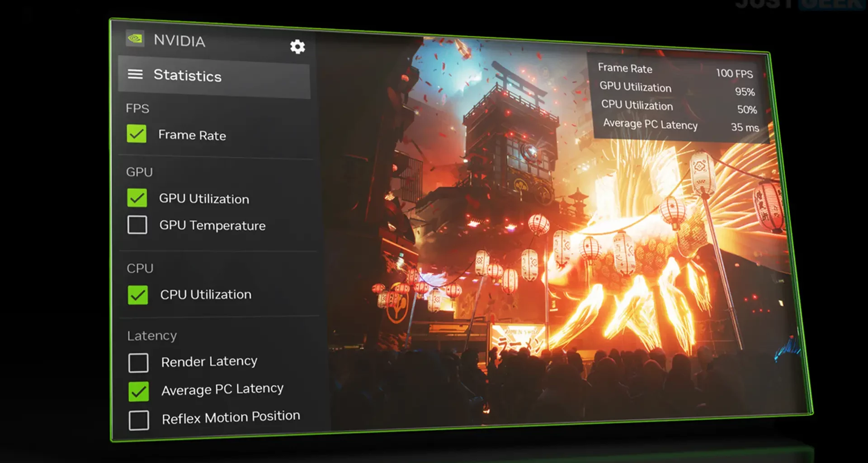
Task: Click Average PC Latency in overlay
Action: point(651,124)
